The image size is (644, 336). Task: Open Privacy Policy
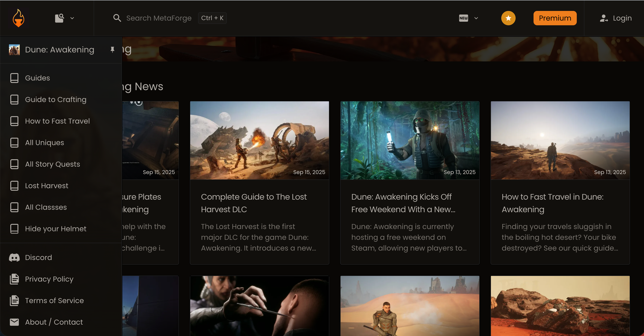click(x=49, y=279)
